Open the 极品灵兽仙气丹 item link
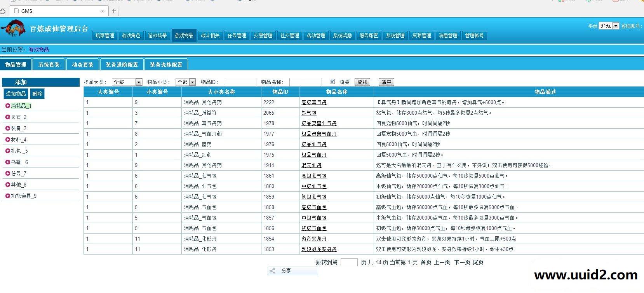 click(319, 123)
